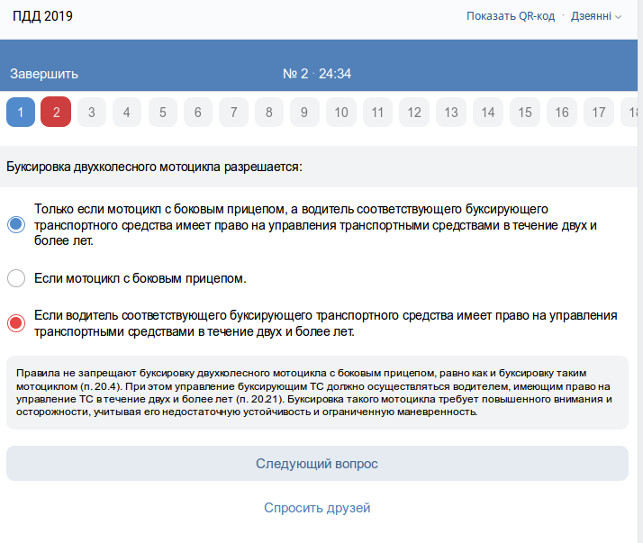Viewport: 643px width, 543px height.
Task: Click the chevron arrow next to Дзеянні
Action: click(x=618, y=17)
